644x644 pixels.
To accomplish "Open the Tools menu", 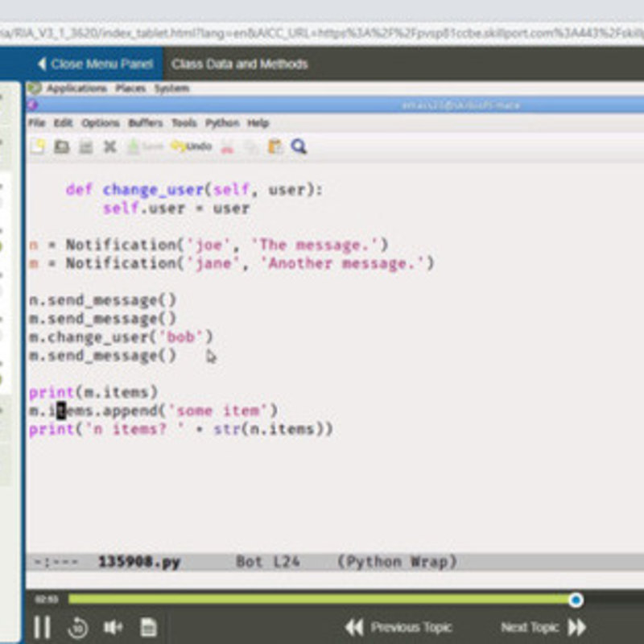I will [x=184, y=123].
